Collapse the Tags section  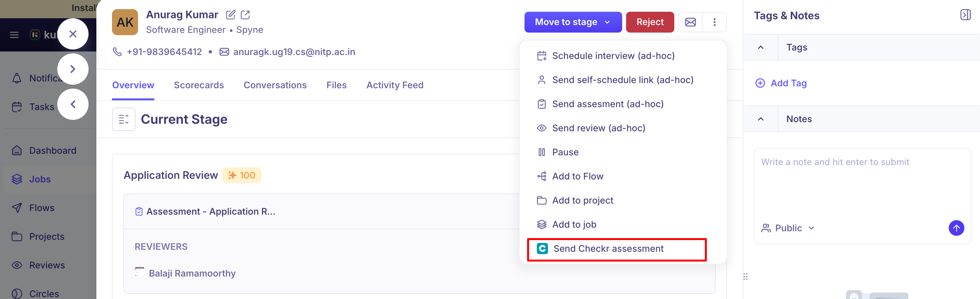point(760,47)
